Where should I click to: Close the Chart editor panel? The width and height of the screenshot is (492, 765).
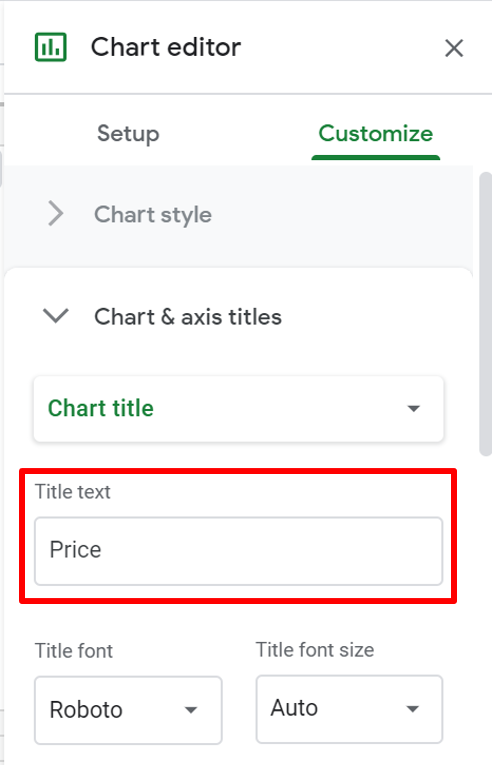[454, 48]
